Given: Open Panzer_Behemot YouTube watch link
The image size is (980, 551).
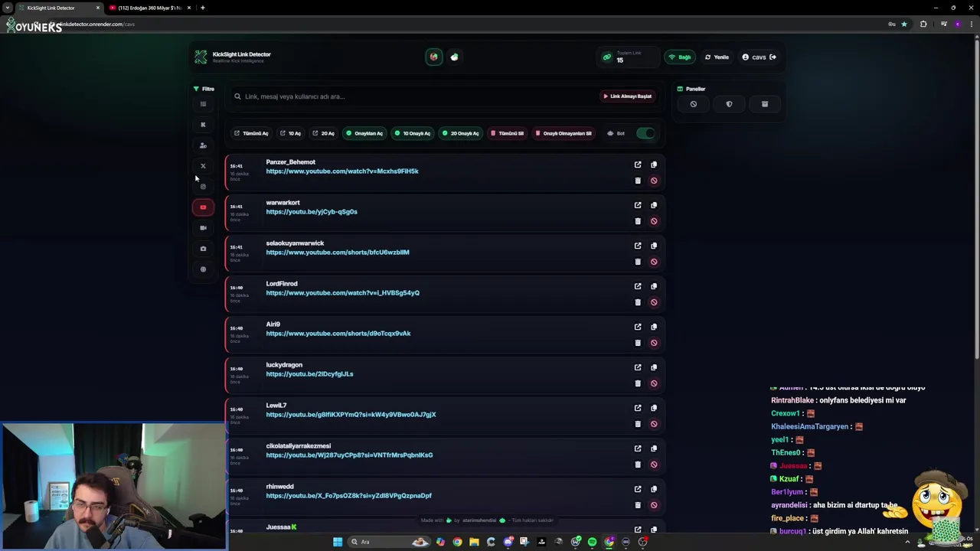Looking at the screenshot, I should 342,171.
